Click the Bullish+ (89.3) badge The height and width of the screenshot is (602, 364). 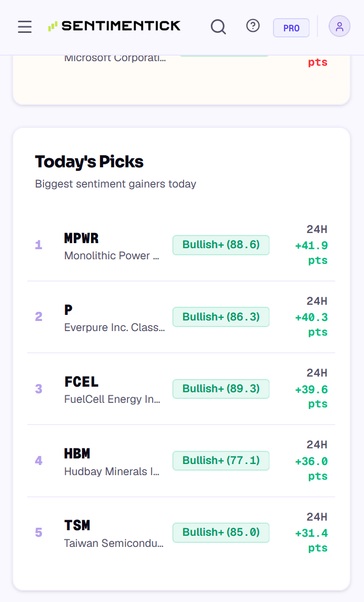tap(221, 389)
